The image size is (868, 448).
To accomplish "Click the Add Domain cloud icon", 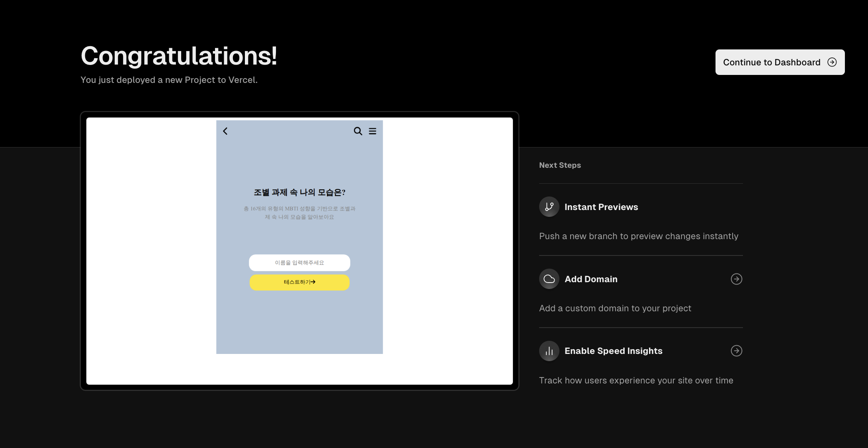I will click(x=549, y=279).
